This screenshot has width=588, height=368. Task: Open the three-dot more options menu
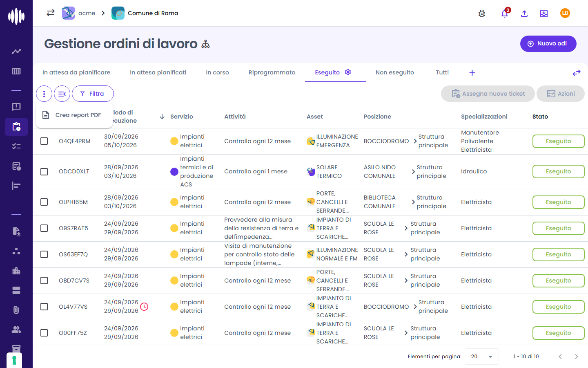[x=44, y=94]
